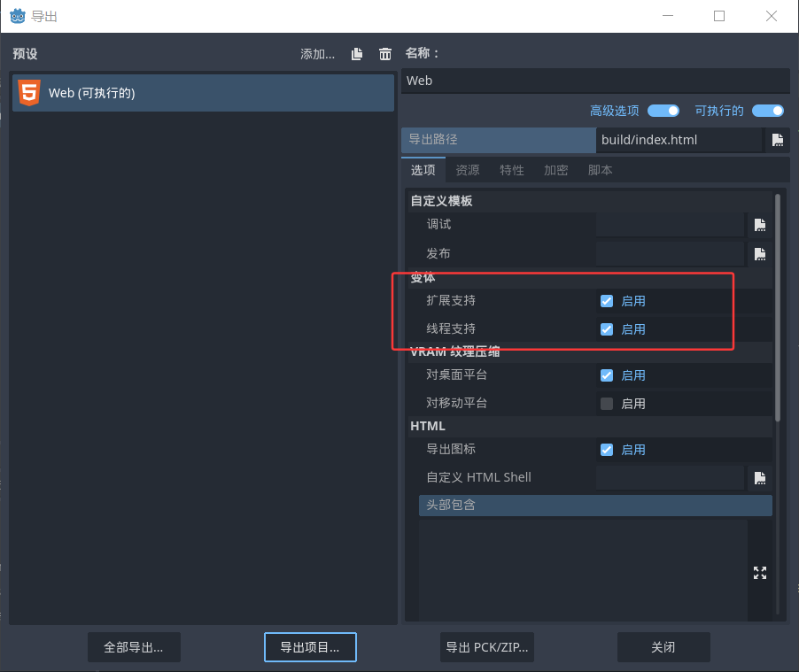
Task: Click the 名称 input field containing Web
Action: pyautogui.click(x=594, y=81)
